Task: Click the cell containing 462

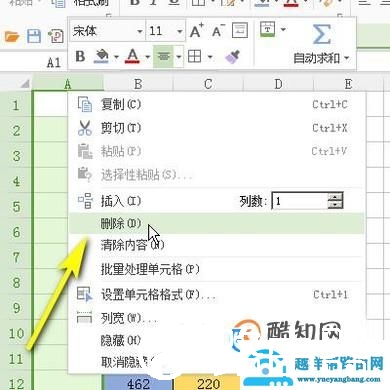Action: coord(138,383)
